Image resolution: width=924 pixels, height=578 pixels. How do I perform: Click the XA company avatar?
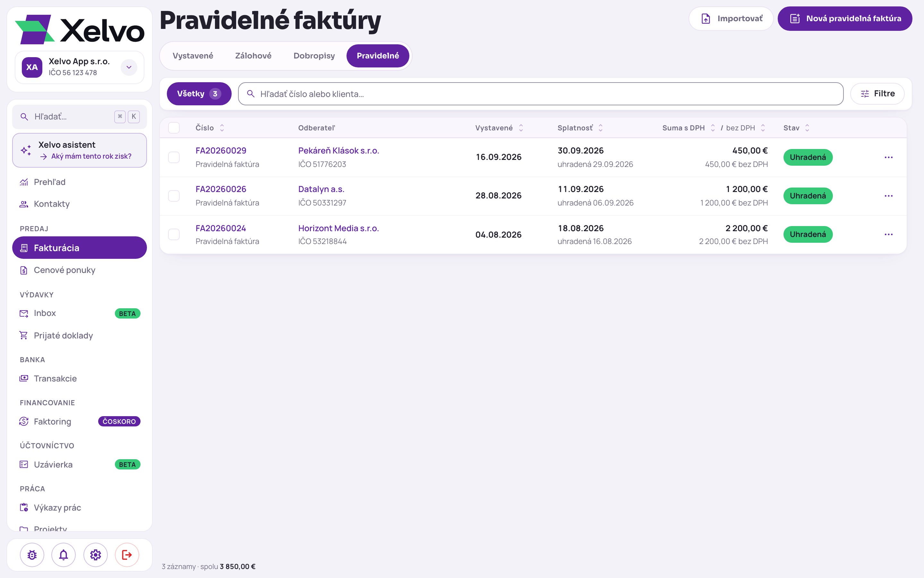[x=32, y=67]
